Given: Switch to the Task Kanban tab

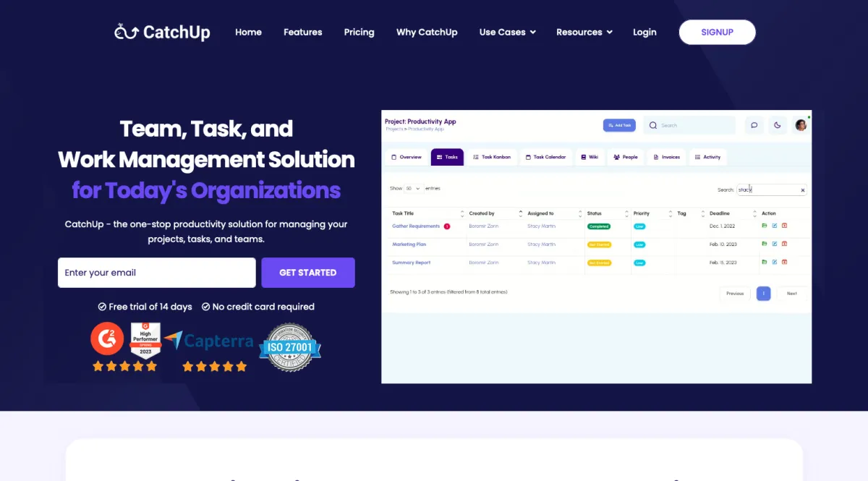Looking at the screenshot, I should (x=492, y=157).
